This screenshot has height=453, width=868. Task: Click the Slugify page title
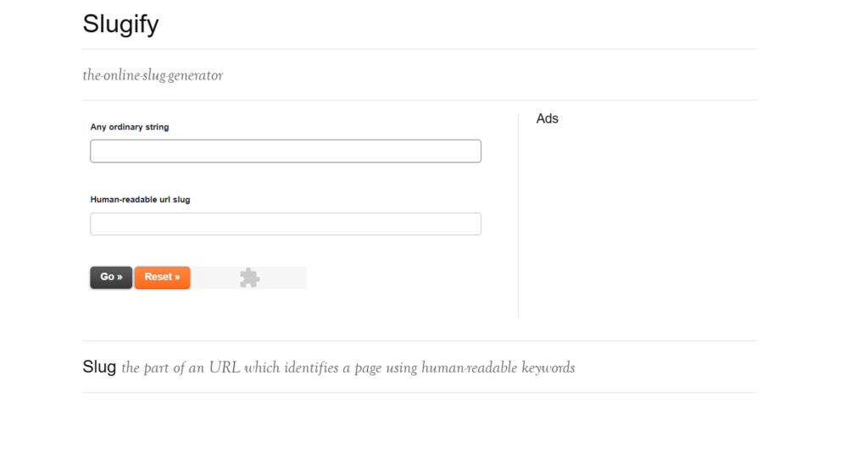click(120, 24)
